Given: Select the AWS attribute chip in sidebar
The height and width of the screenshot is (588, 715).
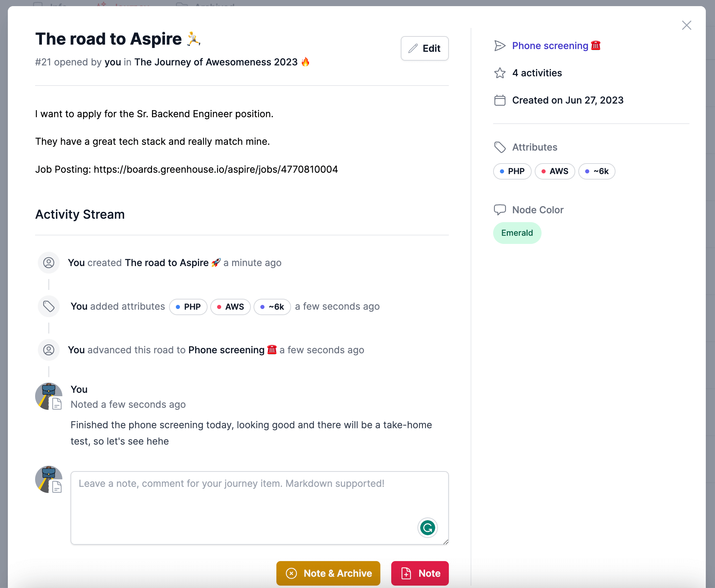Looking at the screenshot, I should (x=555, y=171).
